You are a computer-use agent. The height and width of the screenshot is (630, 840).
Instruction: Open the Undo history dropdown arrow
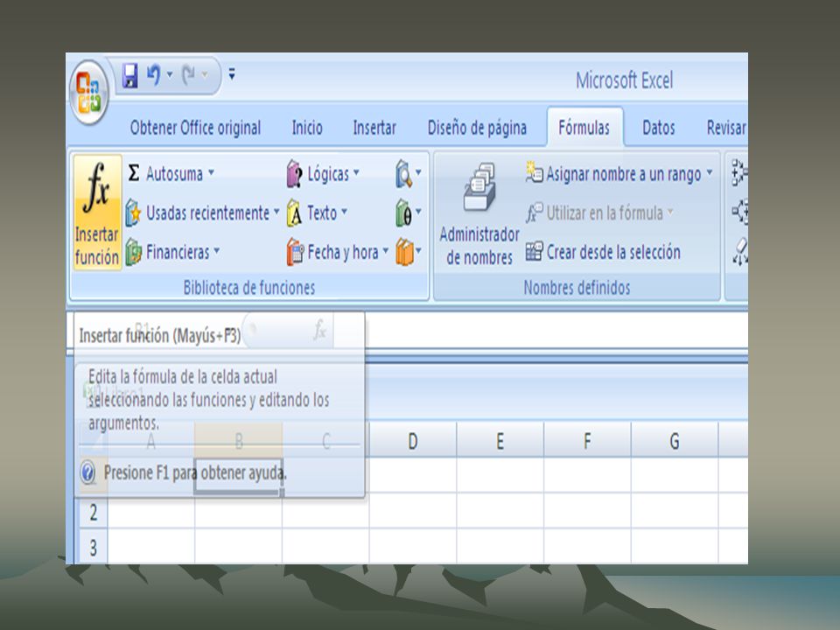pos(169,74)
